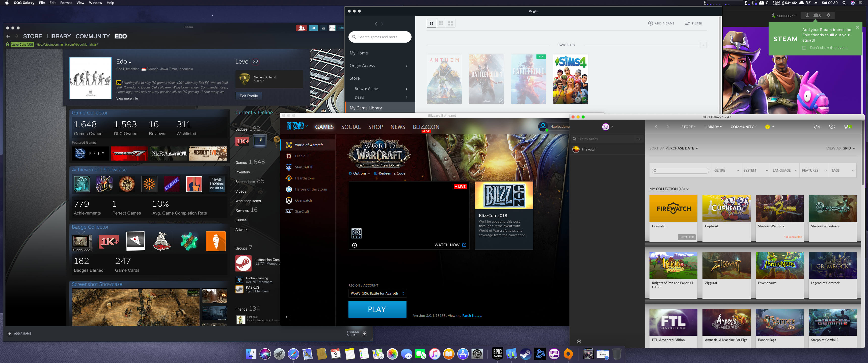Open downloads icon in Epic Games launcher
Viewport: 868px width, 363px height.
[x=807, y=15]
